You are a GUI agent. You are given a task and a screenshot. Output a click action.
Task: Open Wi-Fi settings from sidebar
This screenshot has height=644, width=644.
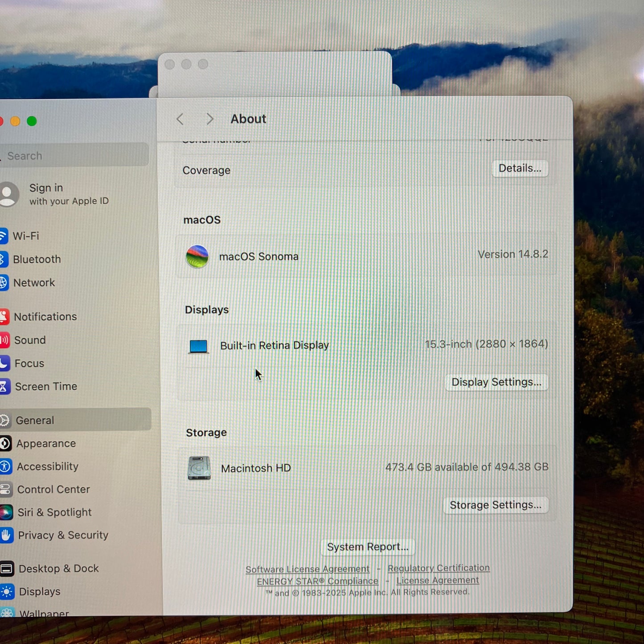pyautogui.click(x=27, y=236)
